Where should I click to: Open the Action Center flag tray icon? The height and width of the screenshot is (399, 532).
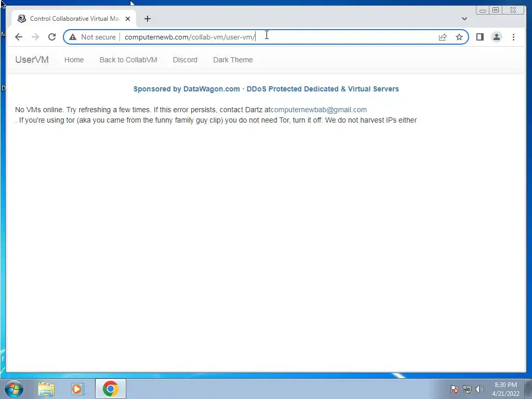point(455,389)
